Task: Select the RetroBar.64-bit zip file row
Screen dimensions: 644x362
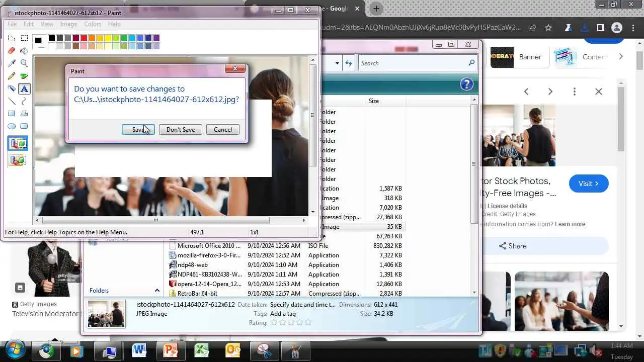Action: tap(285, 294)
